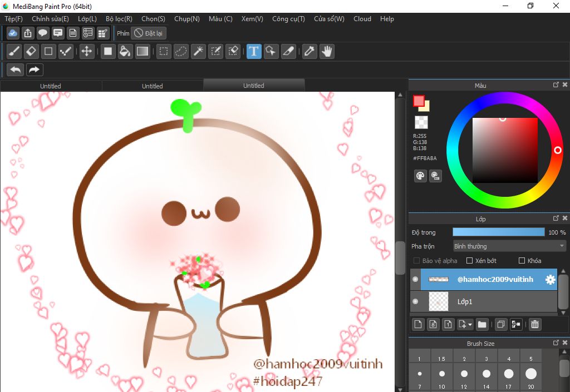Viewport: 570px width, 392px height.
Task: Select the Move tool
Action: (x=86, y=51)
